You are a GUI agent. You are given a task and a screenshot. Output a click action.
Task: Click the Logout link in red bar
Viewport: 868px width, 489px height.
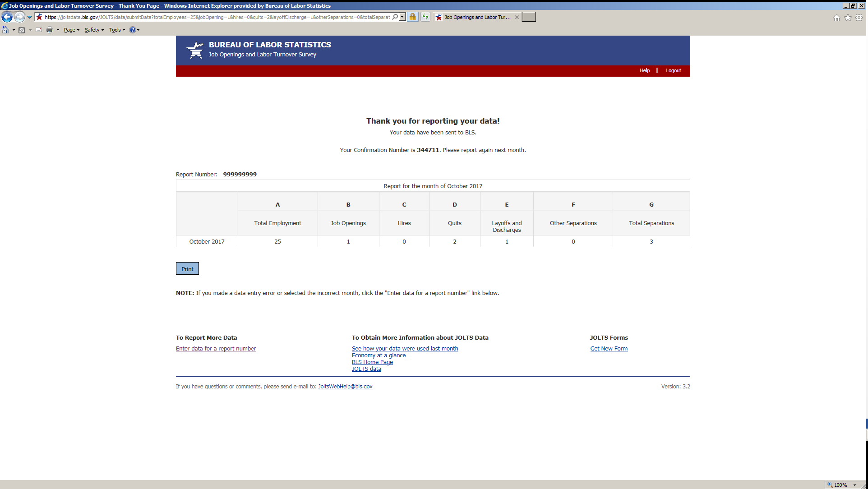[673, 70]
